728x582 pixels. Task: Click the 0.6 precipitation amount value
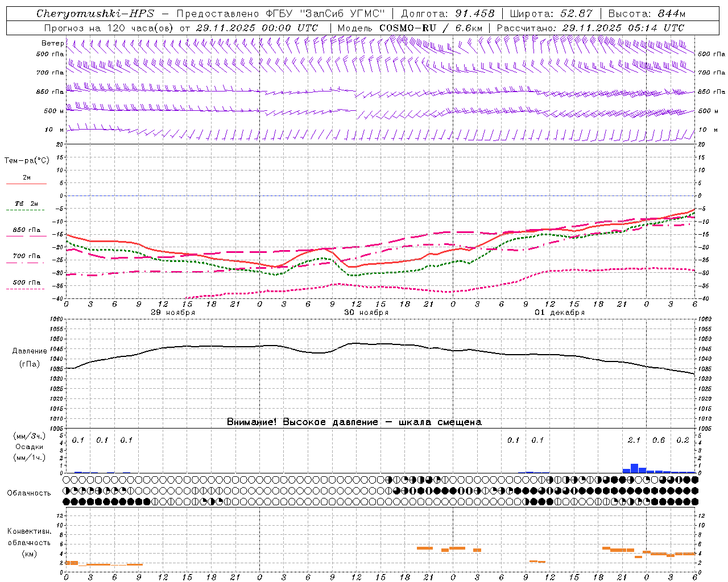659,440
